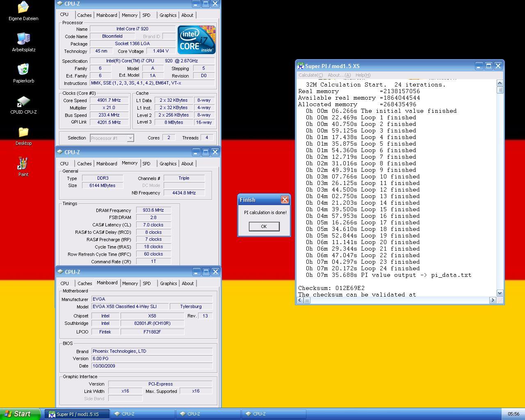Select the first CPU-Z taskbar button
The height and width of the screenshot is (420, 525).
point(142,414)
